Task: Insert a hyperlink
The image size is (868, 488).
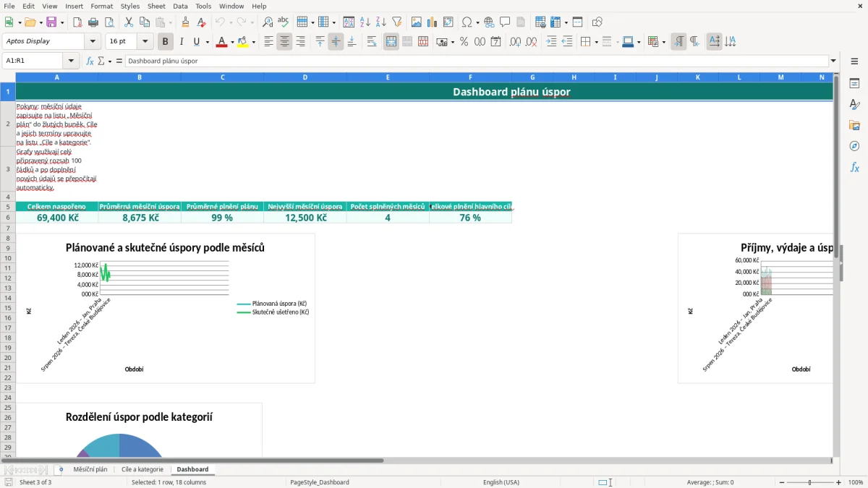Action: coord(489,22)
